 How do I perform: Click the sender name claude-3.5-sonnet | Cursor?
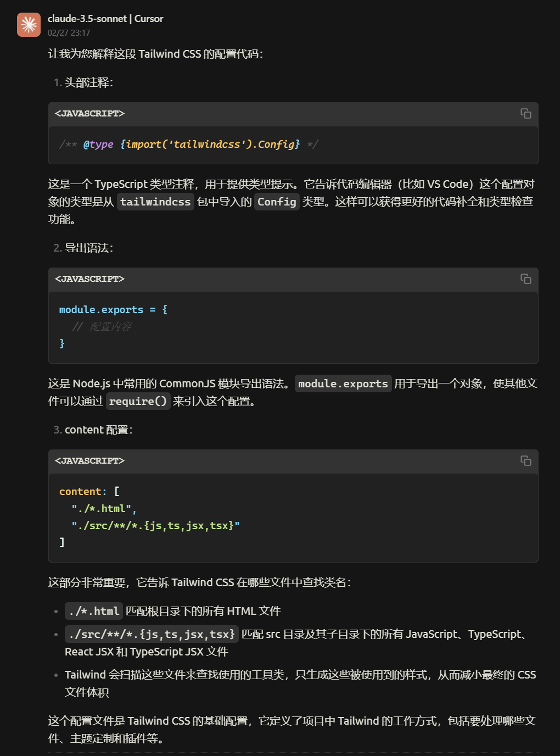(105, 19)
